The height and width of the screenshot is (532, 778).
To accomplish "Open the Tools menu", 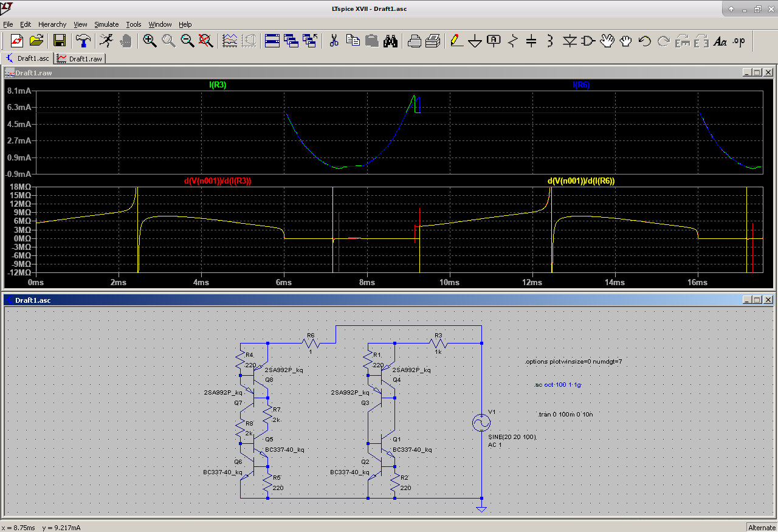I will [134, 24].
